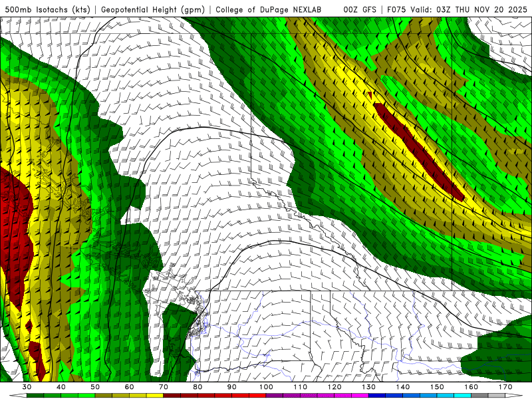
Task: Click the "500mb Isotachs (kts)" title text
Action: pos(48,9)
